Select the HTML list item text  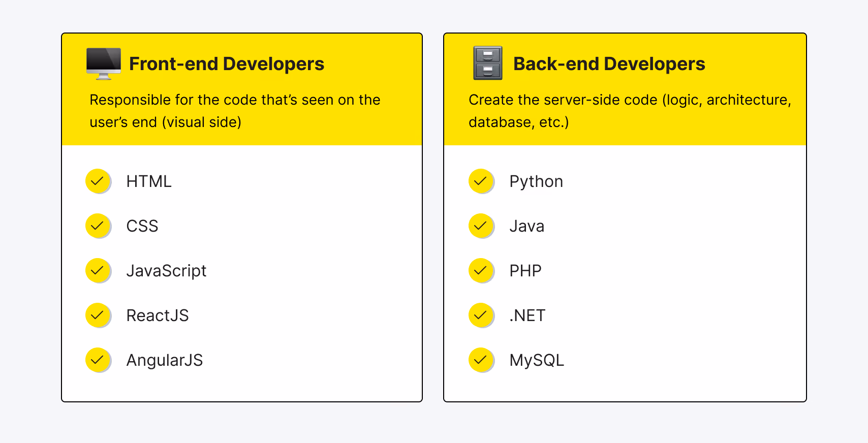[149, 181]
